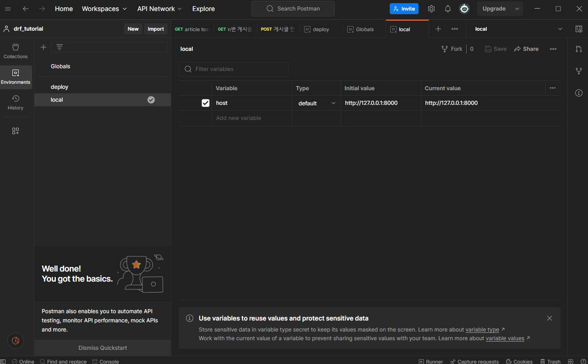Open the configure workspace sidebar icon
This screenshot has width=588, height=364.
16,131
